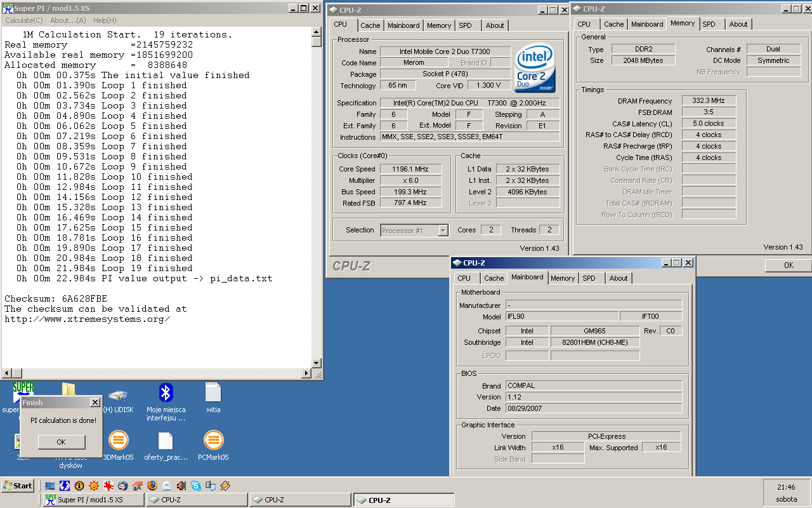Click the red splat quick launch icon
Image resolution: width=812 pixels, height=508 pixels.
pyautogui.click(x=108, y=486)
